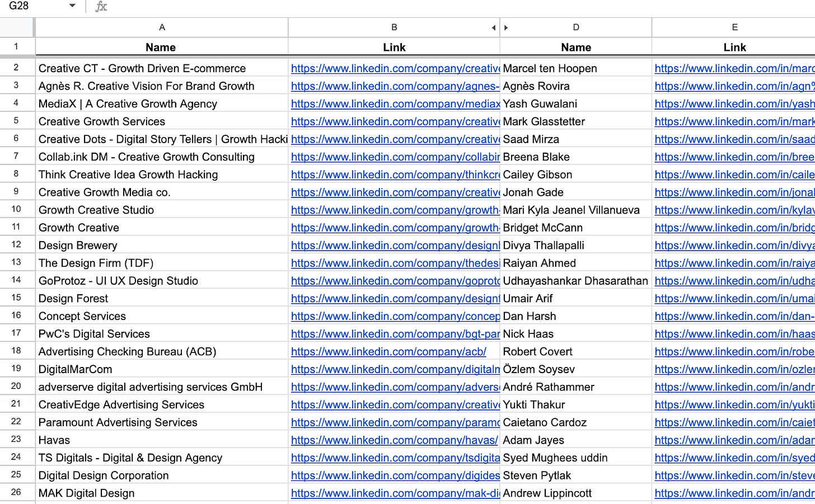Select row 26 header
The width and height of the screenshot is (815, 504).
(x=16, y=493)
